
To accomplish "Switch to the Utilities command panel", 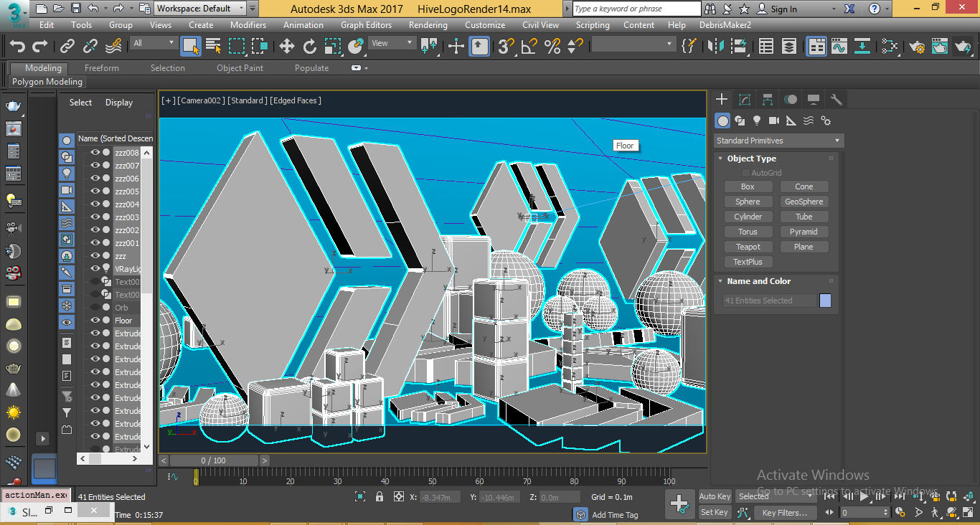I will coord(837,100).
